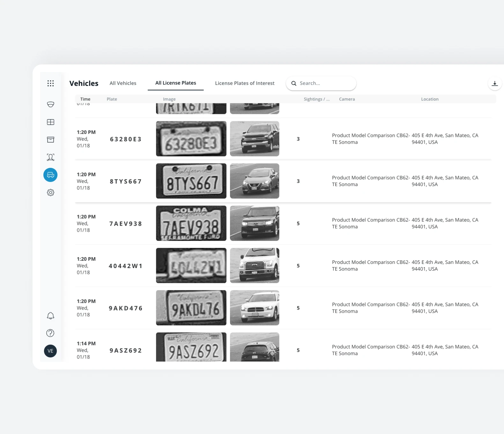
Task: Click sightings count 5 for 40442W1
Action: (x=298, y=266)
